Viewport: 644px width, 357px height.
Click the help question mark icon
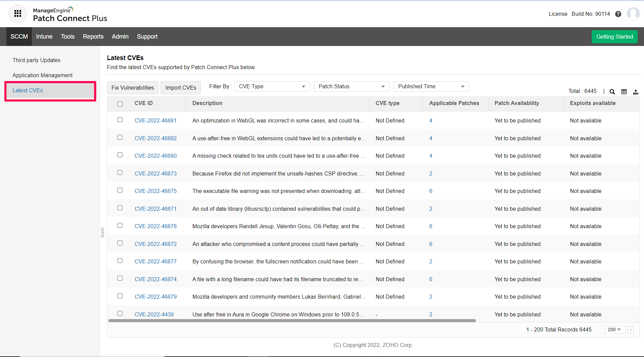click(x=618, y=14)
